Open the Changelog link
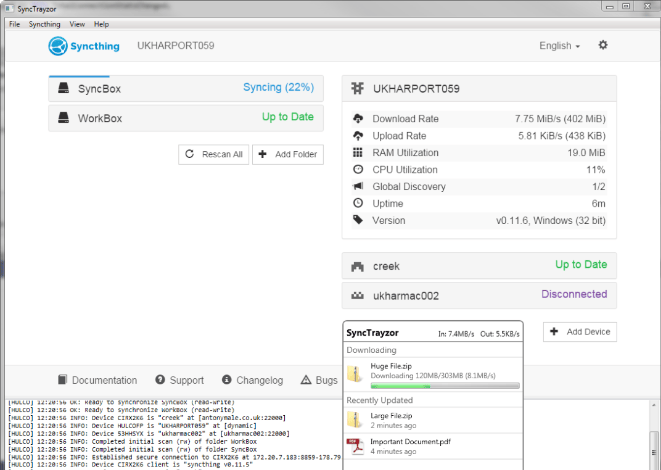 tap(253, 380)
